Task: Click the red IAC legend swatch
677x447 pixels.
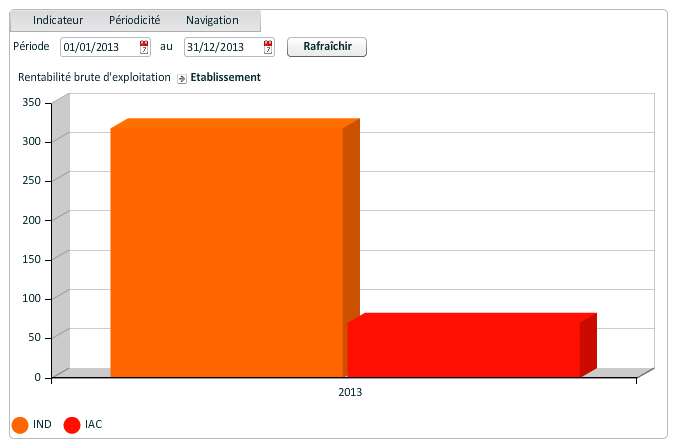Action: point(72,425)
